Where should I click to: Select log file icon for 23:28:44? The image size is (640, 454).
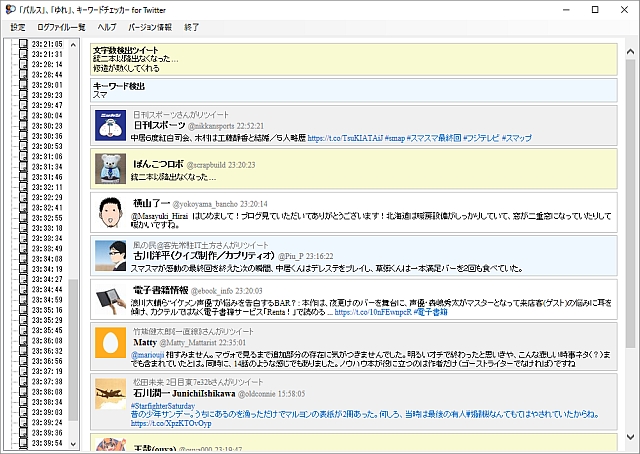coord(23,74)
